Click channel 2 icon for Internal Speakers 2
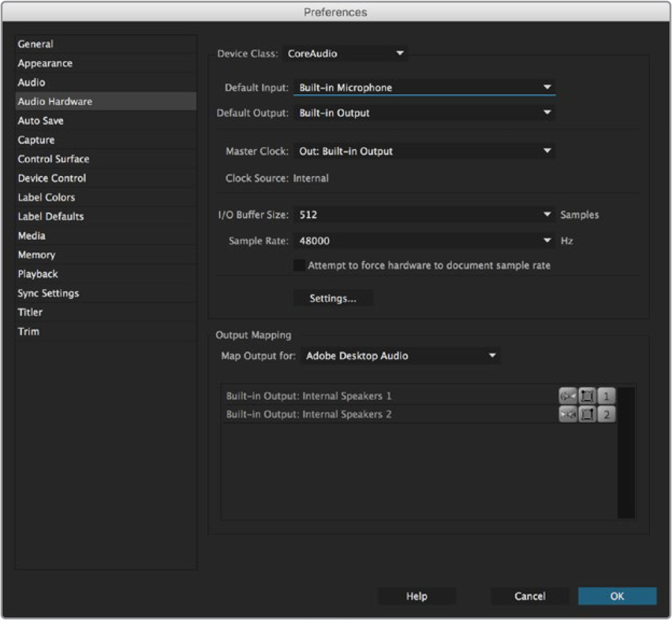 click(606, 414)
